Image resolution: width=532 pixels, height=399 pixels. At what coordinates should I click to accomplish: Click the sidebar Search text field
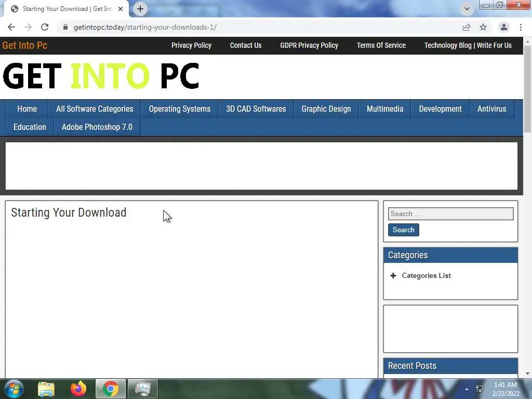click(x=450, y=214)
